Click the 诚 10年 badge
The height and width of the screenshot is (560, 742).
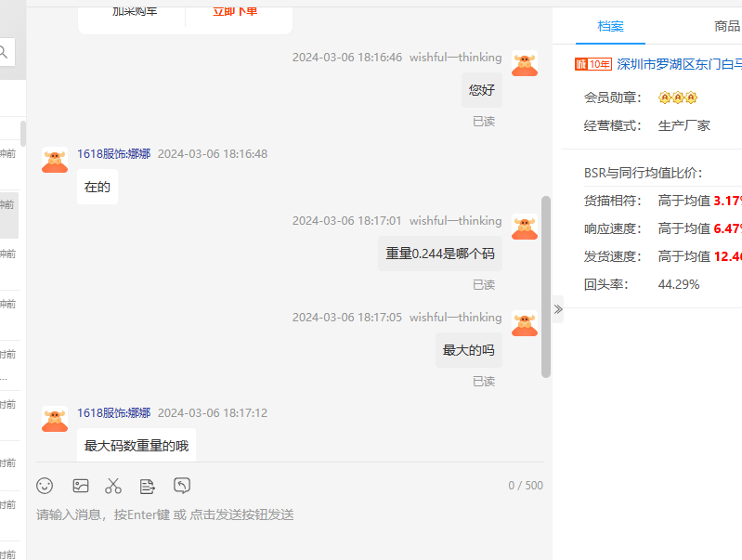pos(593,64)
